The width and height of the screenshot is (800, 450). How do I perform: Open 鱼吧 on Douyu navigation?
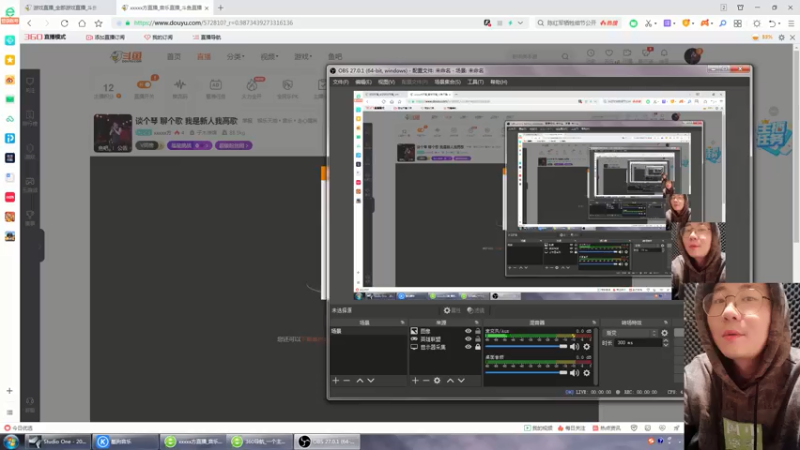click(x=335, y=57)
